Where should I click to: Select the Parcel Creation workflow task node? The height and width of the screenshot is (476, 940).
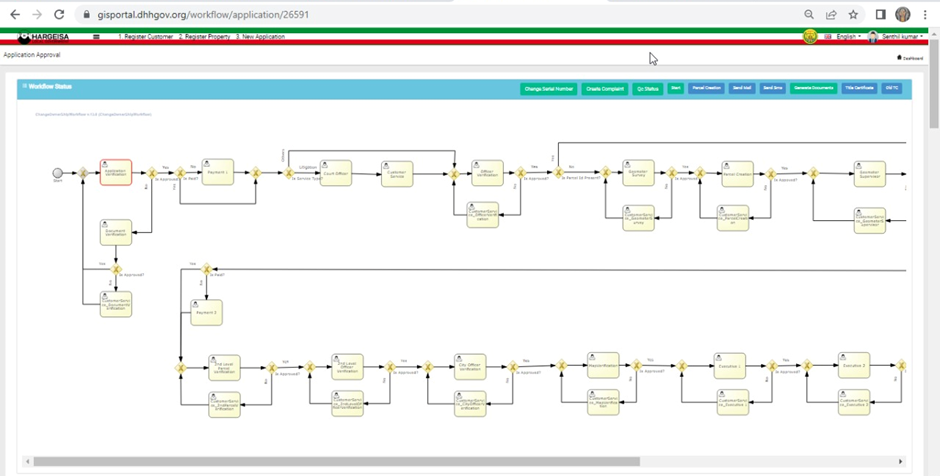click(x=737, y=174)
